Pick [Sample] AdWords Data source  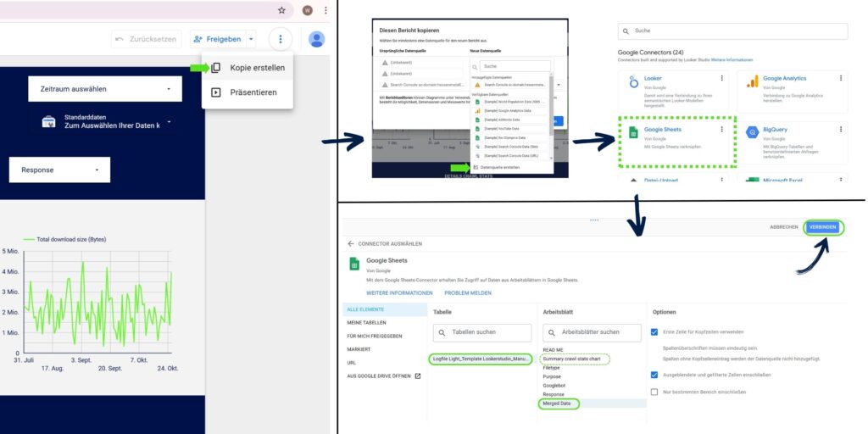click(x=509, y=120)
